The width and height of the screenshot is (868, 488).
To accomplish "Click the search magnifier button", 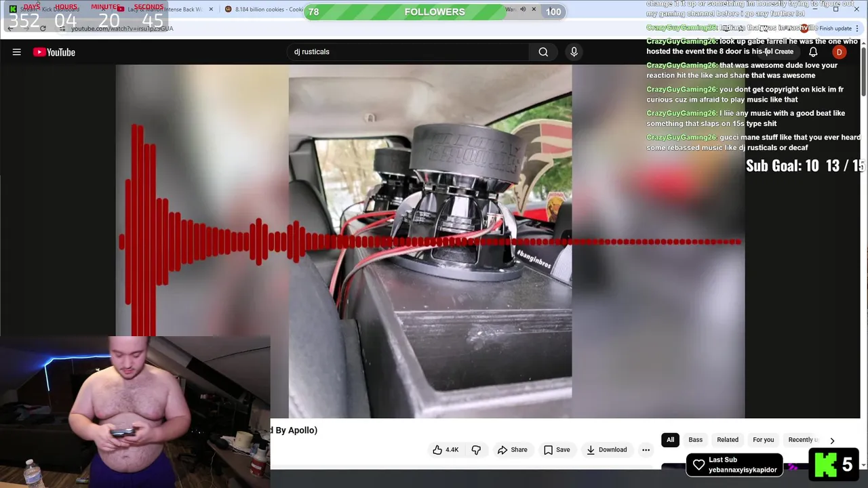I will click(543, 52).
